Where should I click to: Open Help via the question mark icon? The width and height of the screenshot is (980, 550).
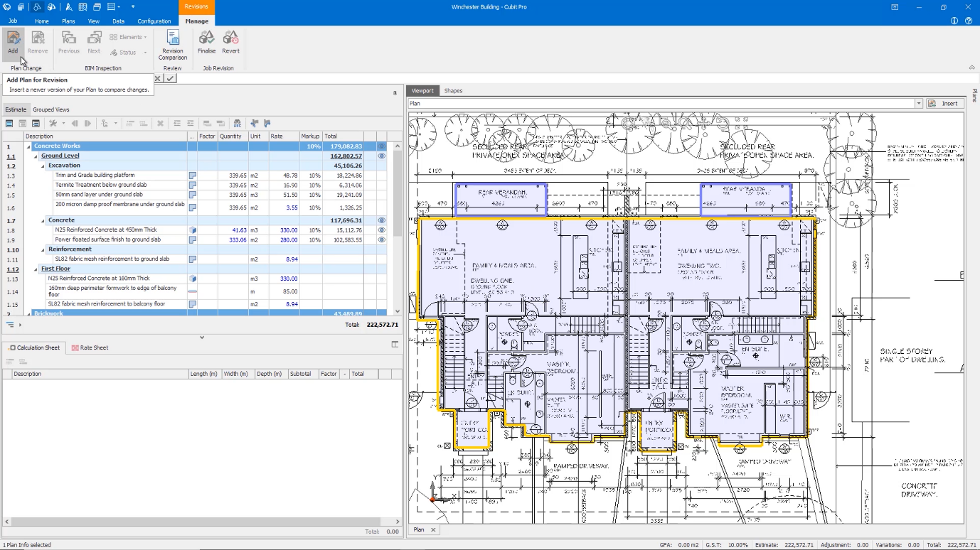pyautogui.click(x=969, y=21)
